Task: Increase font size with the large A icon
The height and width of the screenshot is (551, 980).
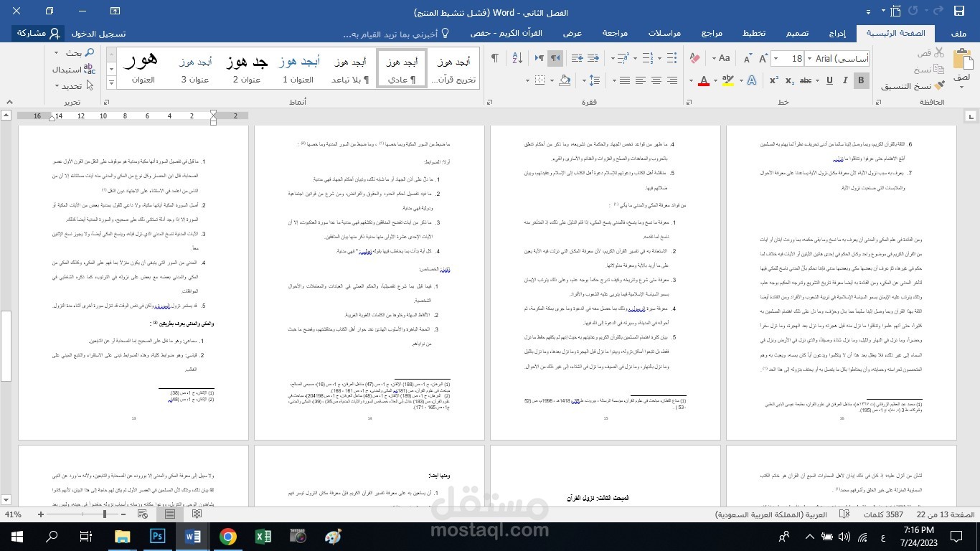Action: point(763,58)
